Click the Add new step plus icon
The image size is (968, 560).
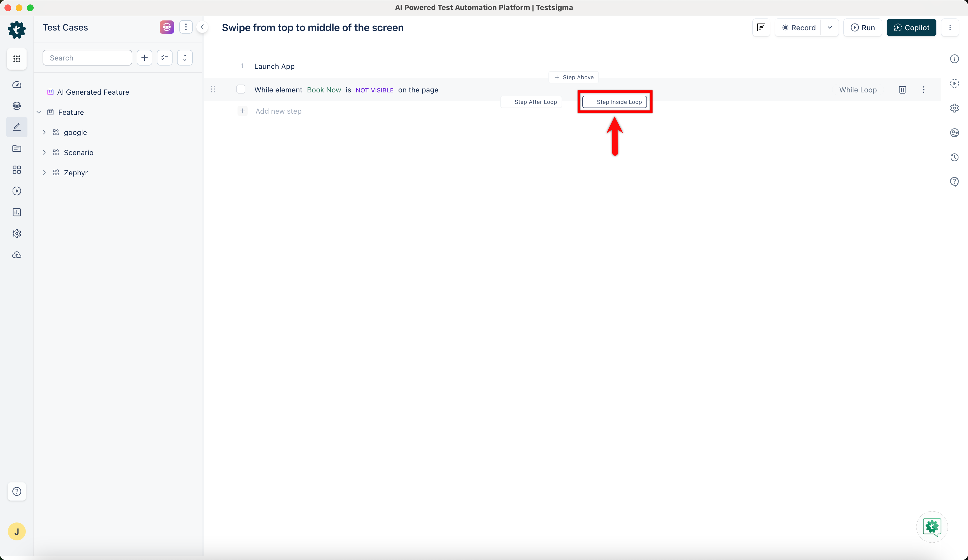point(242,111)
